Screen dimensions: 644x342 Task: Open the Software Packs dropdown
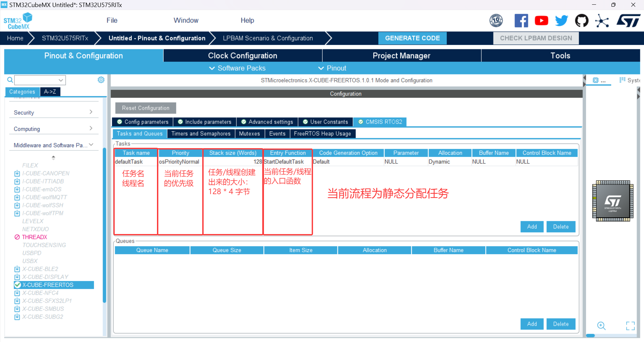pos(237,68)
